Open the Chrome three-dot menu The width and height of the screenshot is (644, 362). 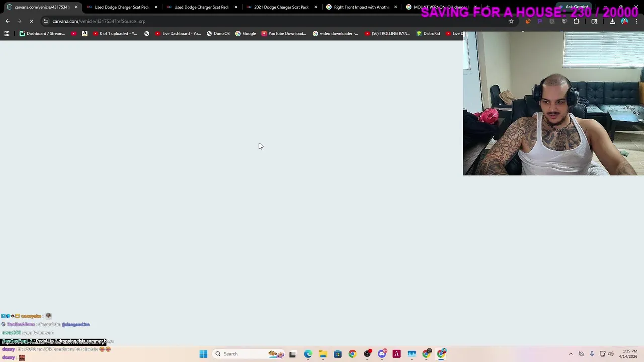pos(637,21)
